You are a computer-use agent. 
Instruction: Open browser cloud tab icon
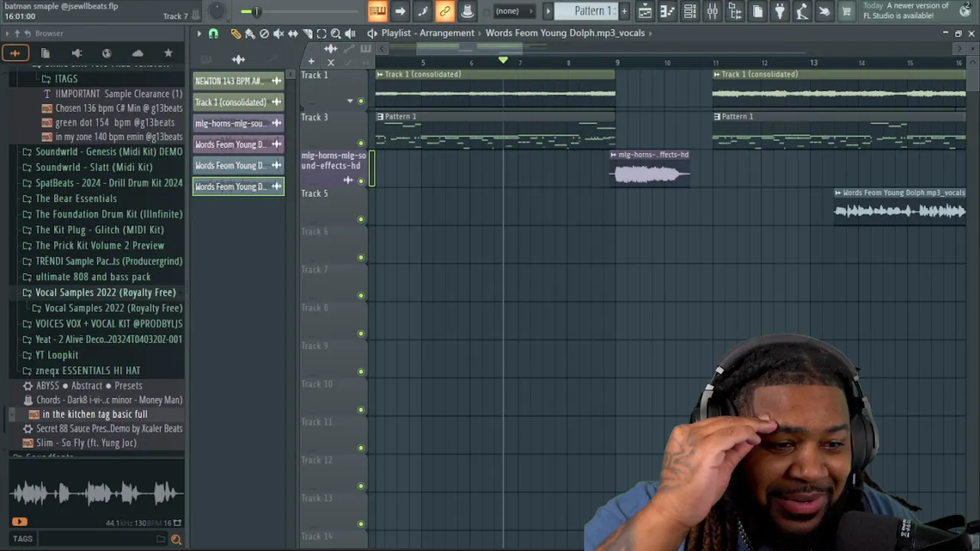[x=138, y=53]
